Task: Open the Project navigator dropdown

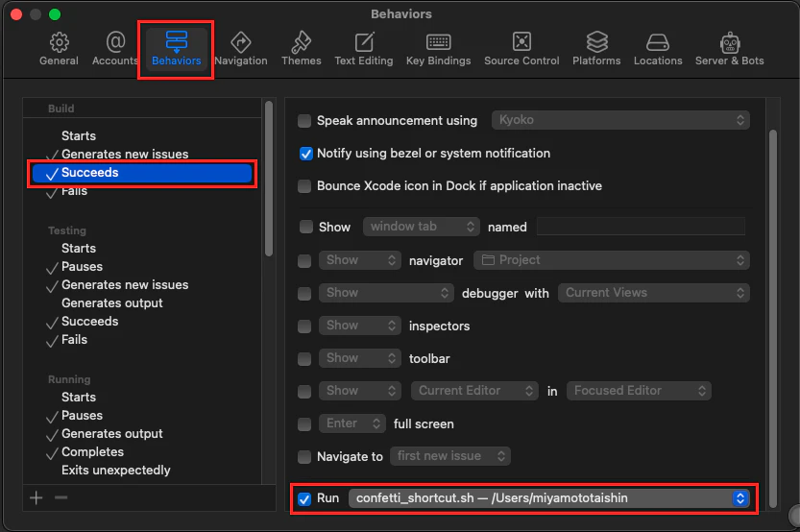Action: (611, 260)
